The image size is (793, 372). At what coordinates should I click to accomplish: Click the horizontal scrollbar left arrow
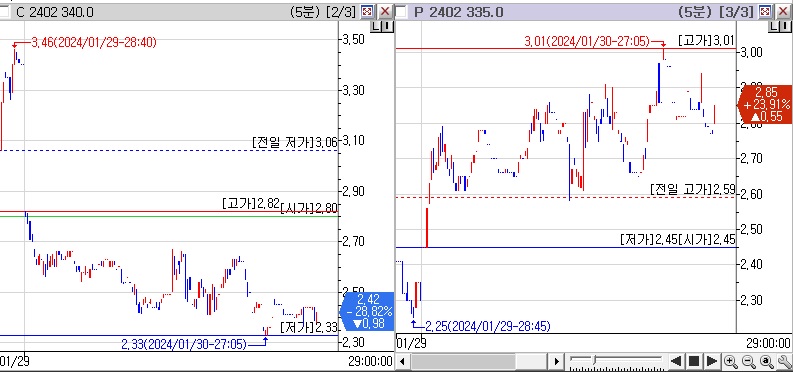coord(403,361)
